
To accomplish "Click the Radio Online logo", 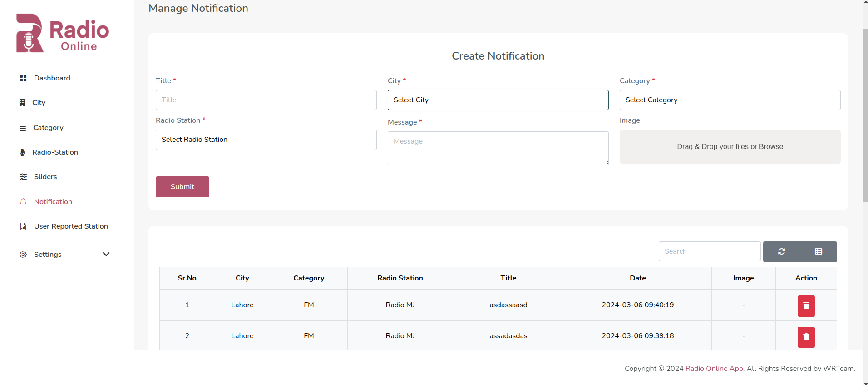I will point(63,33).
